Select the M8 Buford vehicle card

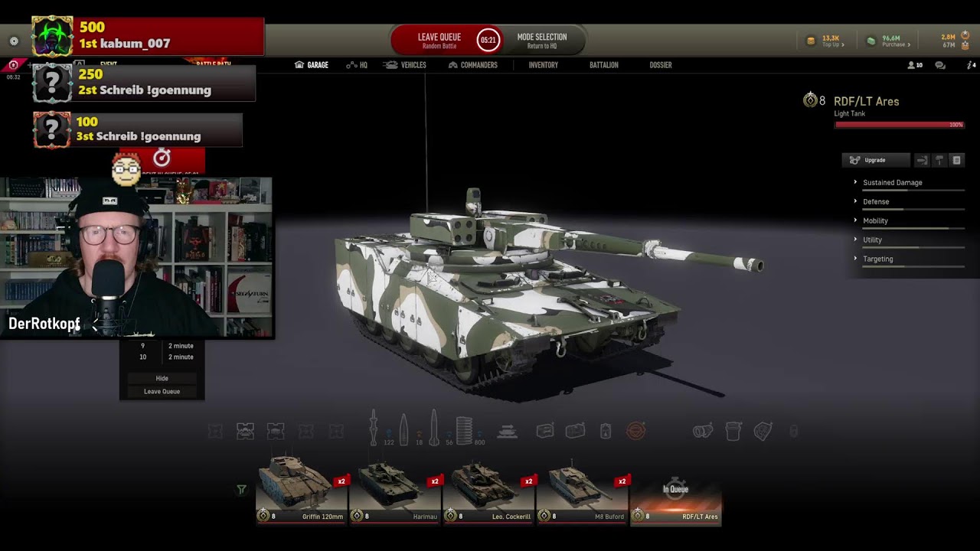coord(582,489)
